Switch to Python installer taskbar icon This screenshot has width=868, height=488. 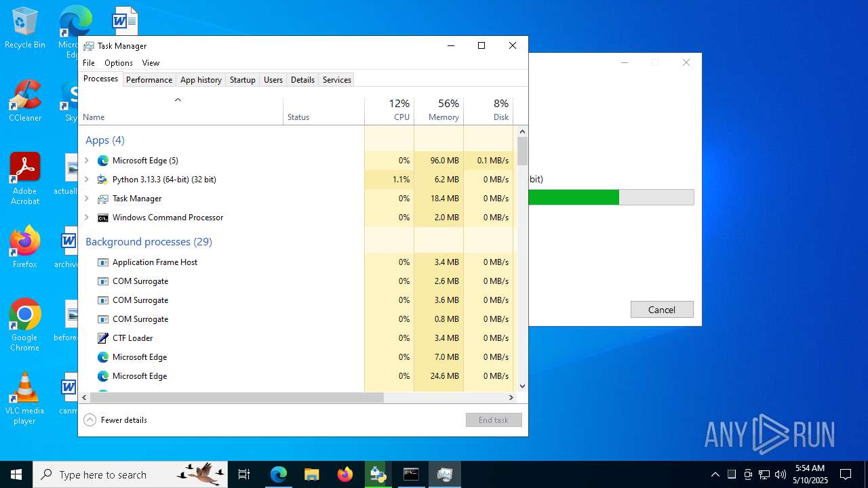(378, 474)
